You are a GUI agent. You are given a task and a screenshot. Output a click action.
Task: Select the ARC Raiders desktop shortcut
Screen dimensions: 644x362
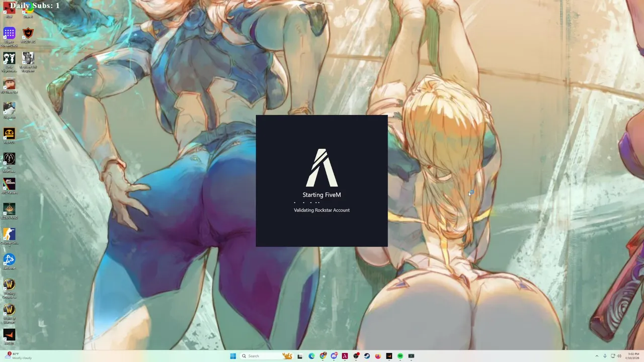click(9, 186)
